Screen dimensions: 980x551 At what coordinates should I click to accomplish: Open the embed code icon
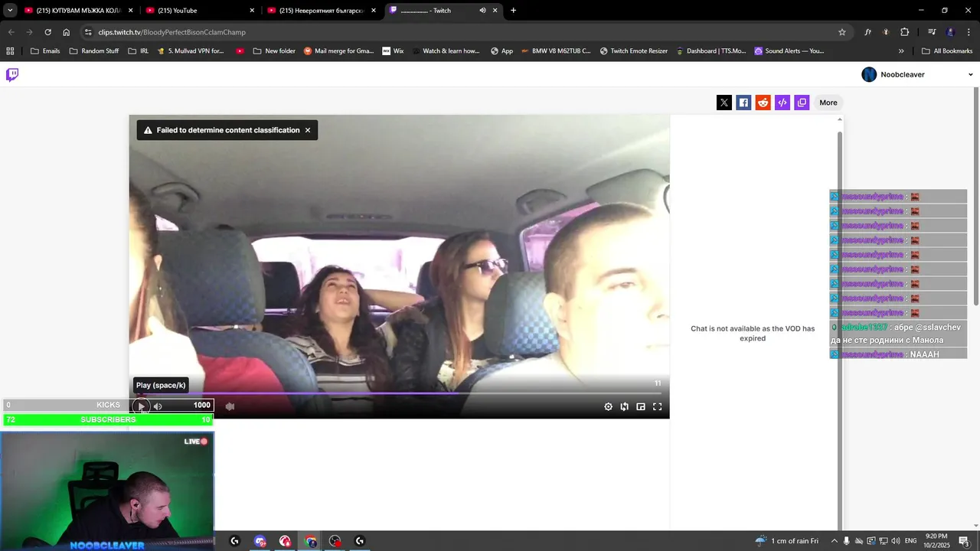click(x=782, y=103)
